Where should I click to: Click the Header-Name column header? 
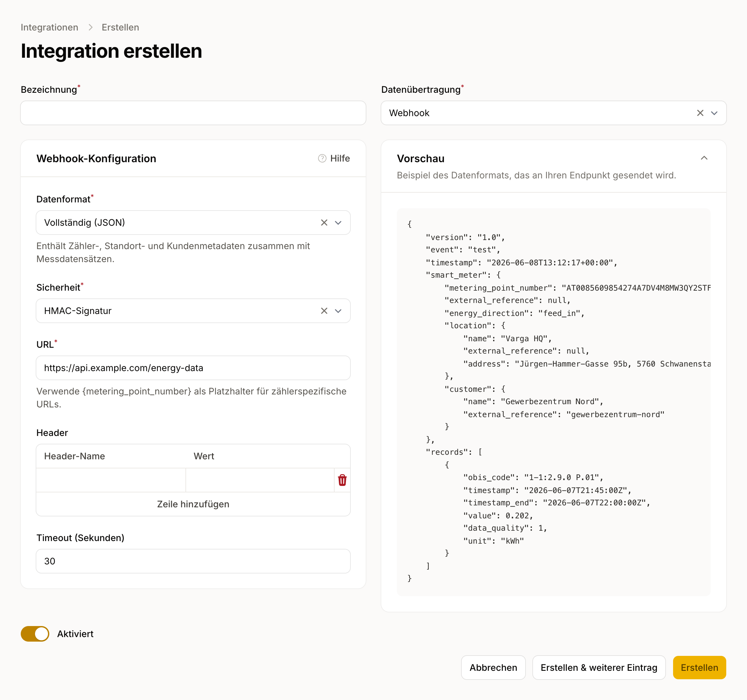(x=74, y=456)
